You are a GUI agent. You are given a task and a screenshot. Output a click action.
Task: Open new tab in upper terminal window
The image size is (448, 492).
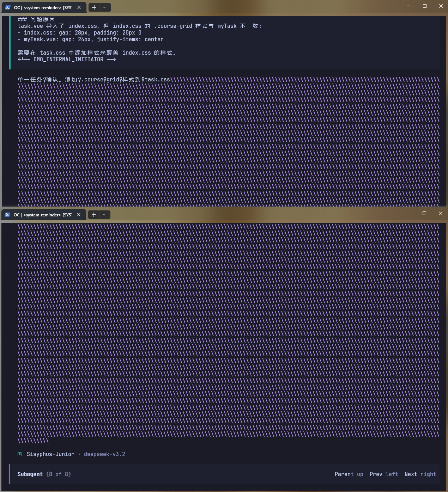tap(94, 7)
